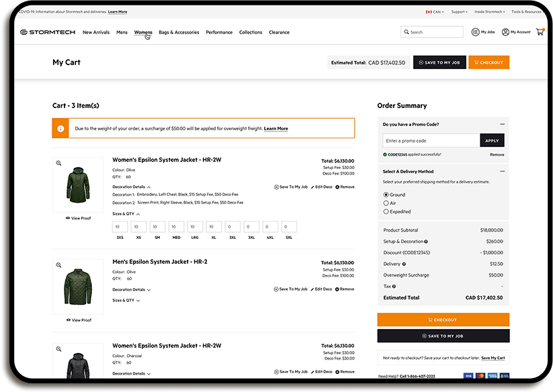
Task: Open New Arrivals menu
Action: tap(96, 32)
